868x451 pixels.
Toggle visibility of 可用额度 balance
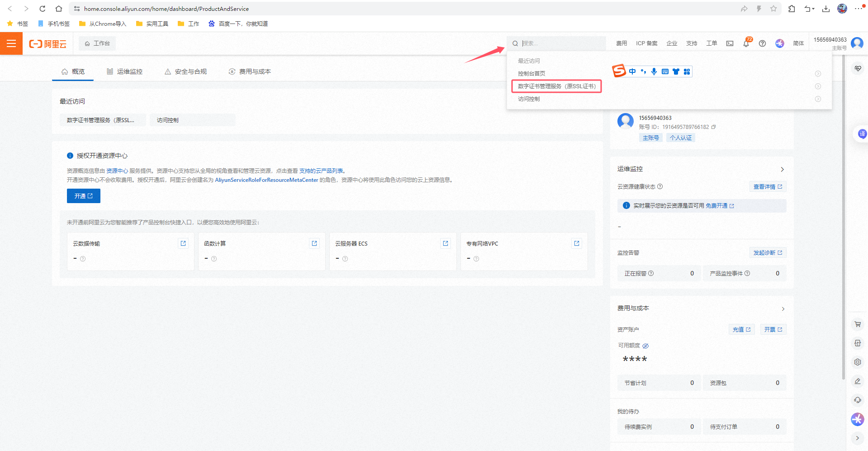pyautogui.click(x=645, y=346)
